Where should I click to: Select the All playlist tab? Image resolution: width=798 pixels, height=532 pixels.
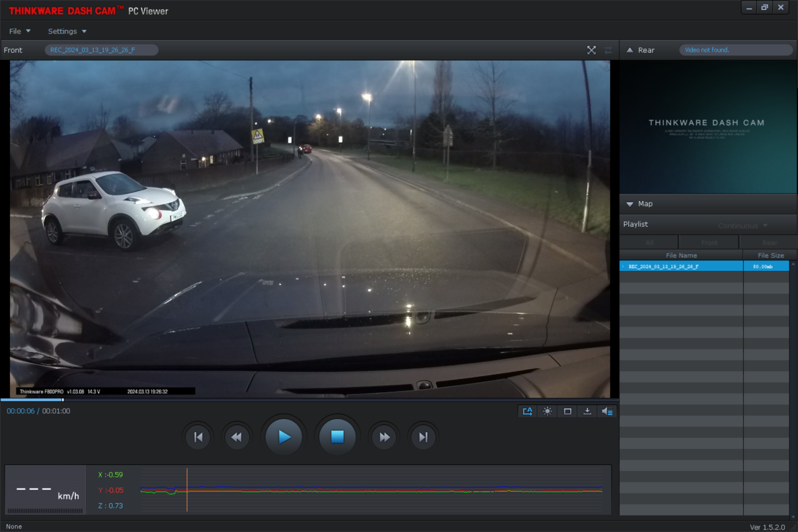pos(649,243)
